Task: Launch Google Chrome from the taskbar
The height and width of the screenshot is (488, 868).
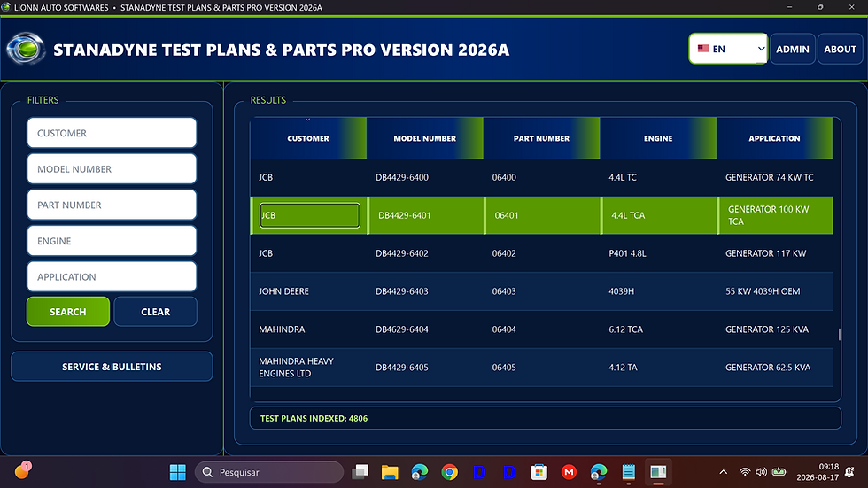Action: (450, 472)
